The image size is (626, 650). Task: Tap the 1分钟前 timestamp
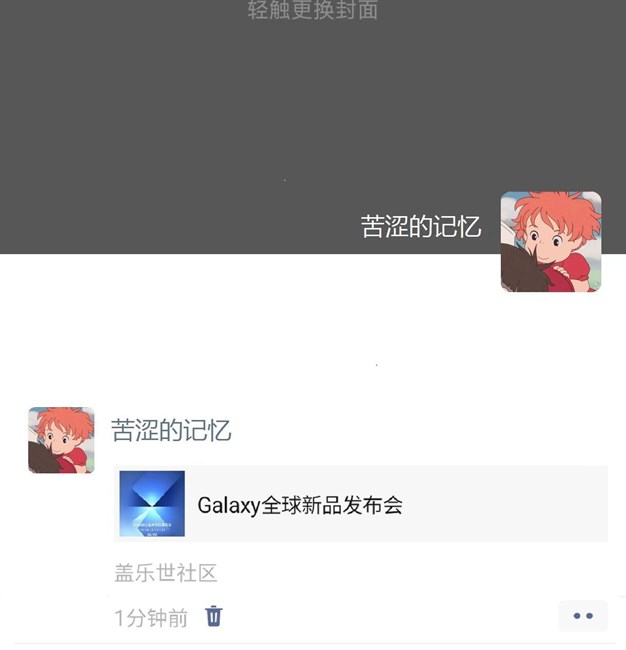coord(151,618)
